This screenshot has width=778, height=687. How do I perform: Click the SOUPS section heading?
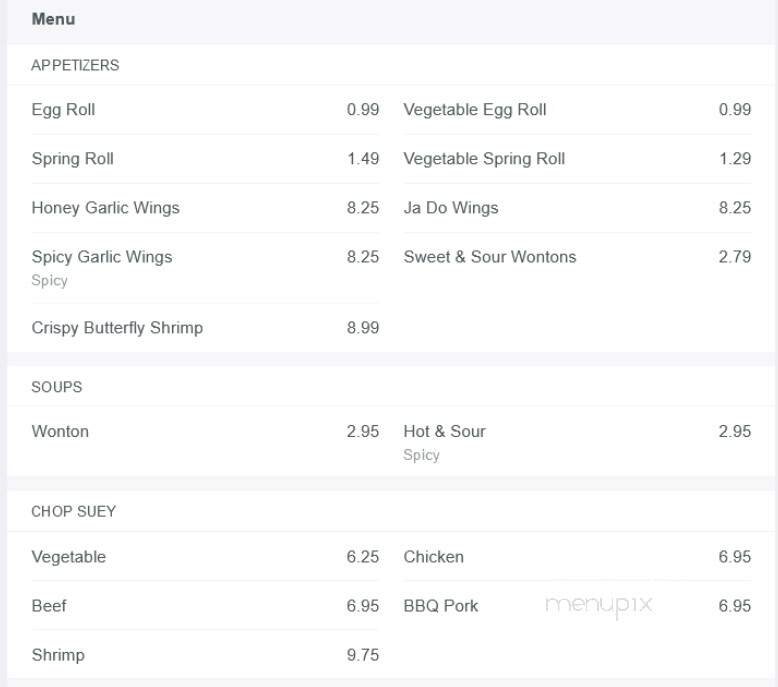coord(57,387)
